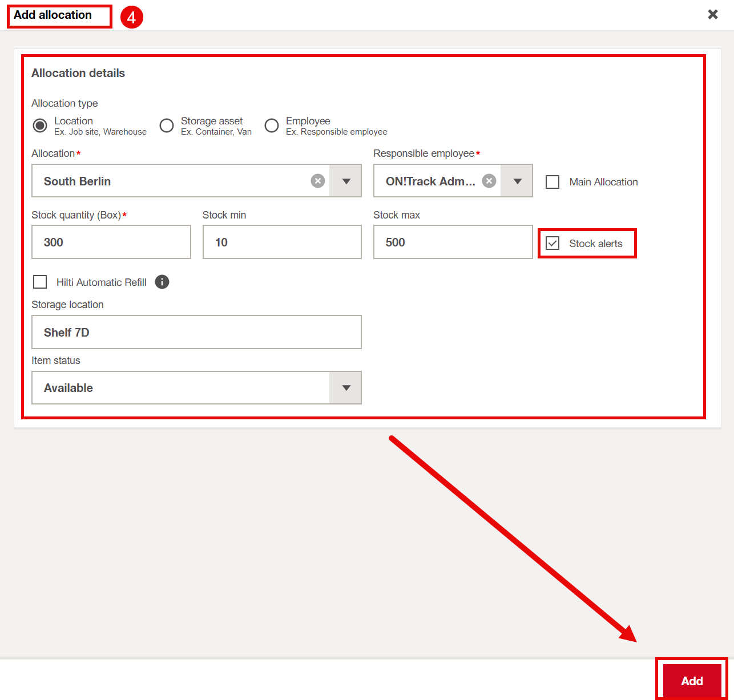This screenshot has width=734, height=700.
Task: Clear the South Berlin allocation selection
Action: (318, 181)
